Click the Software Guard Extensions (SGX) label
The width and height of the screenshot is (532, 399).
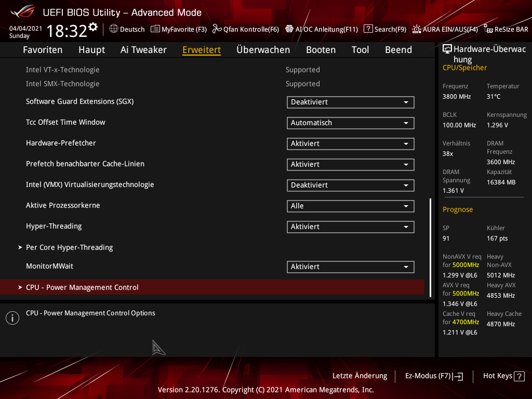click(x=79, y=101)
